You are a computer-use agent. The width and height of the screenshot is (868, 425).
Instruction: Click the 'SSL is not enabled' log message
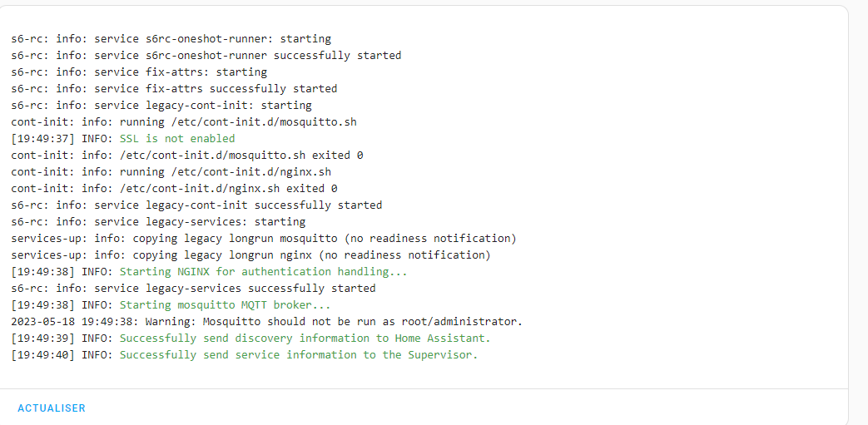point(177,139)
